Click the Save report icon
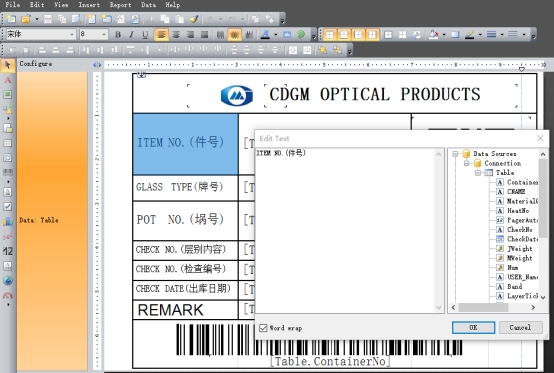This screenshot has width=554, height=373. point(48,19)
